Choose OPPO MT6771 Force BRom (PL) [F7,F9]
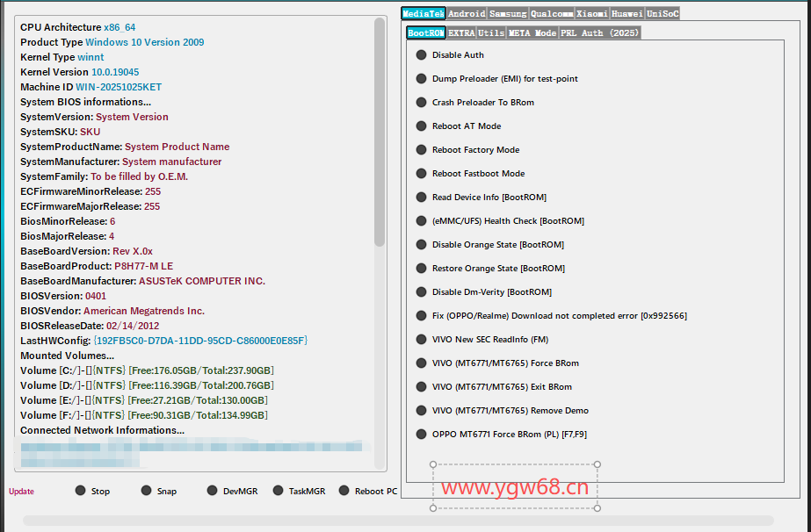Screen dimensions: 811x532 coord(502,435)
